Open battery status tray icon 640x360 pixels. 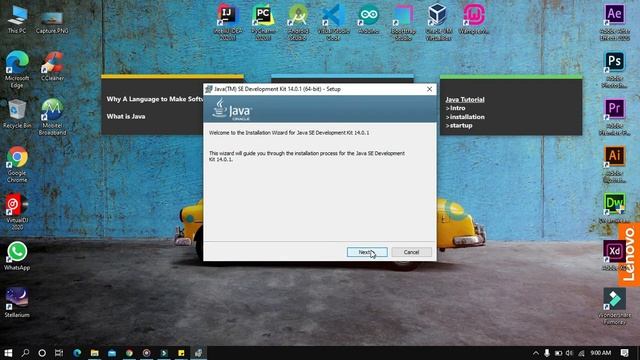(x=558, y=353)
